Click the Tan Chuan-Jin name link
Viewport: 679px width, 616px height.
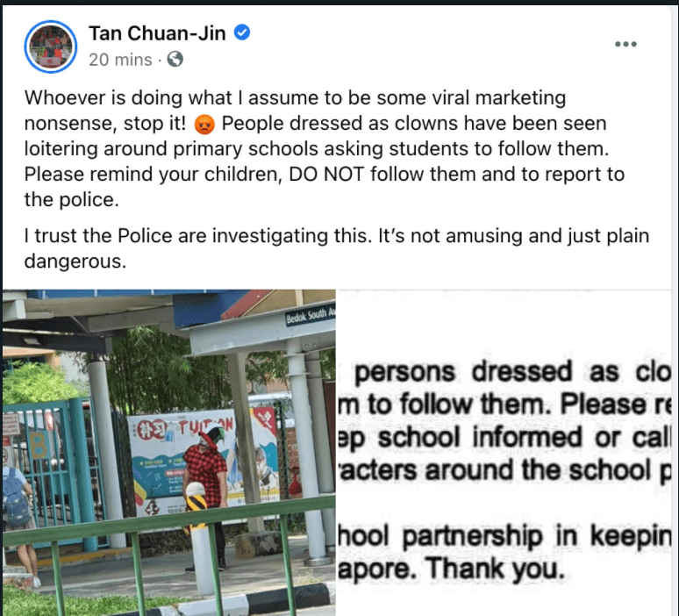[157, 33]
